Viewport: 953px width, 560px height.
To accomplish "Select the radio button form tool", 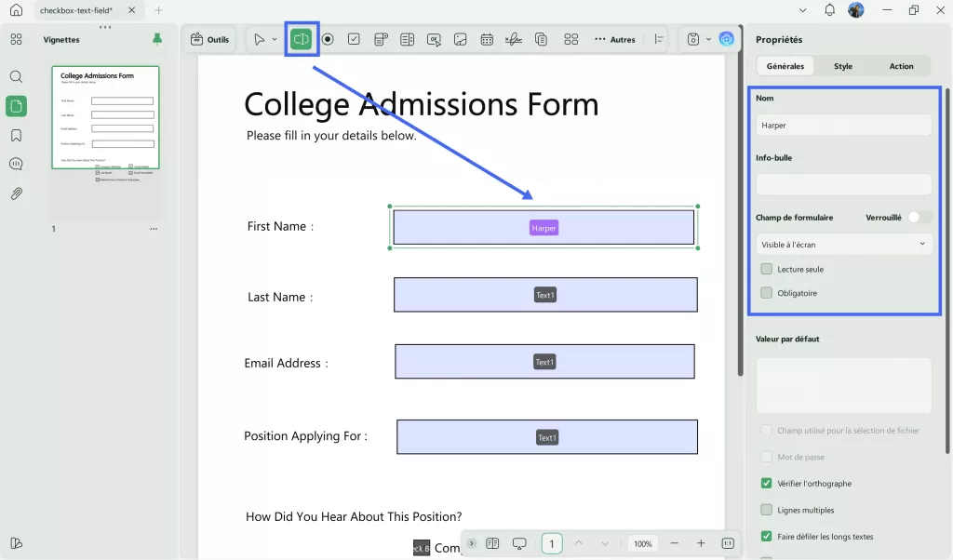I will [328, 39].
